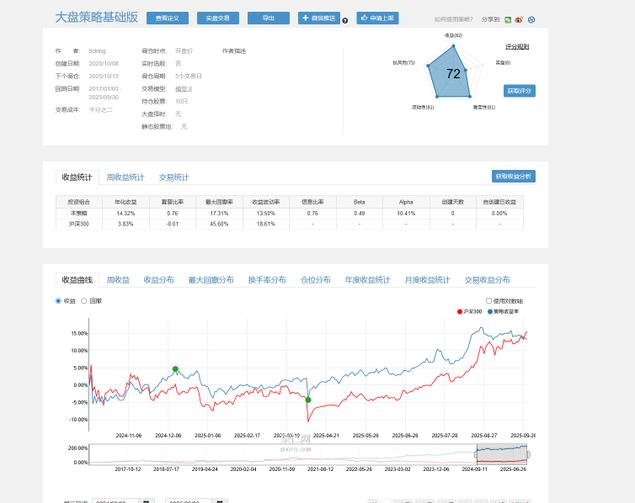Click thumbs-up icon on 申请上架 button
The image size is (635, 503).
(362, 18)
